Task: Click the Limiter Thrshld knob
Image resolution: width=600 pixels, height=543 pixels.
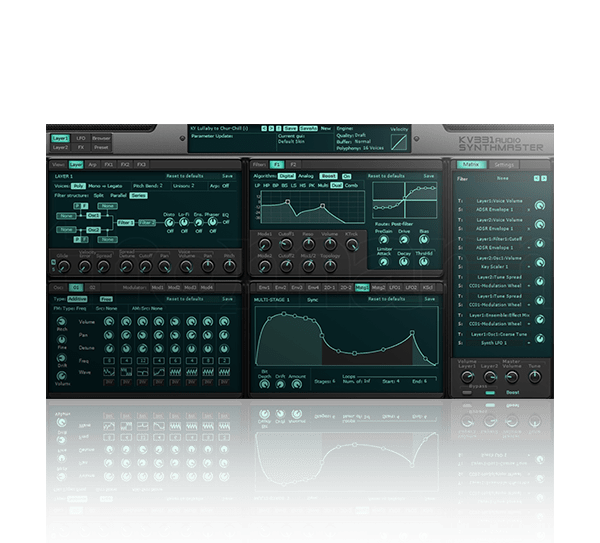Action: tap(423, 262)
